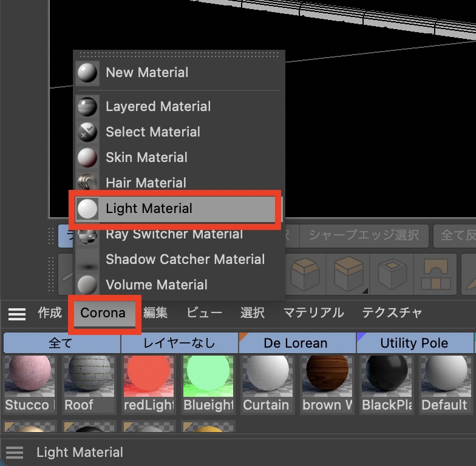Select the Roof material thumbnail
The width and height of the screenshot is (476, 466).
tap(89, 376)
